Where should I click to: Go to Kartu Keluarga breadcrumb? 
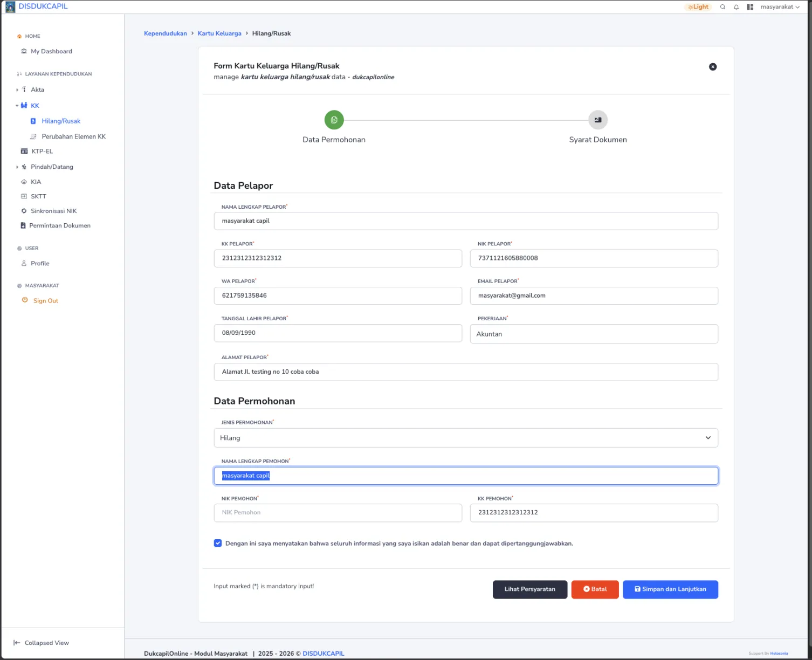219,33
